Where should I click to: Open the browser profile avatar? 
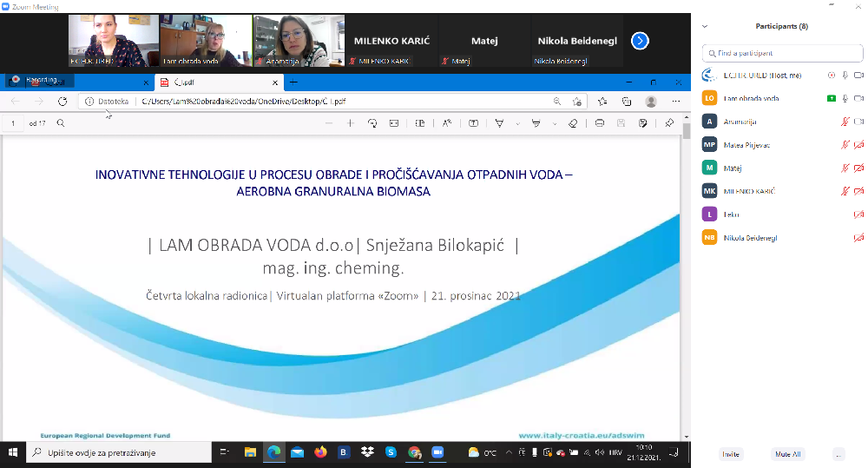tap(651, 102)
